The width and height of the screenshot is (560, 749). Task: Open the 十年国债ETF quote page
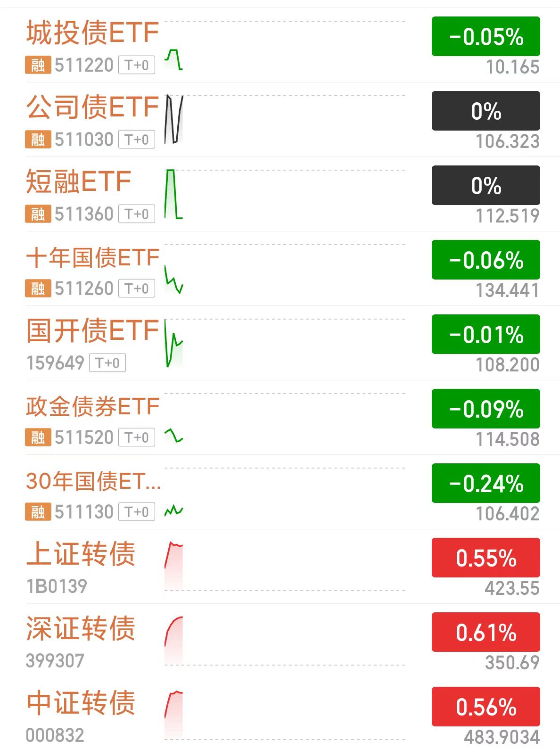click(x=92, y=258)
